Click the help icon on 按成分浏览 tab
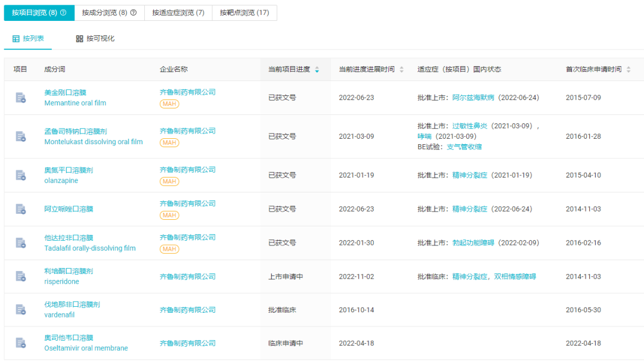The height and width of the screenshot is (364, 644). [x=133, y=13]
